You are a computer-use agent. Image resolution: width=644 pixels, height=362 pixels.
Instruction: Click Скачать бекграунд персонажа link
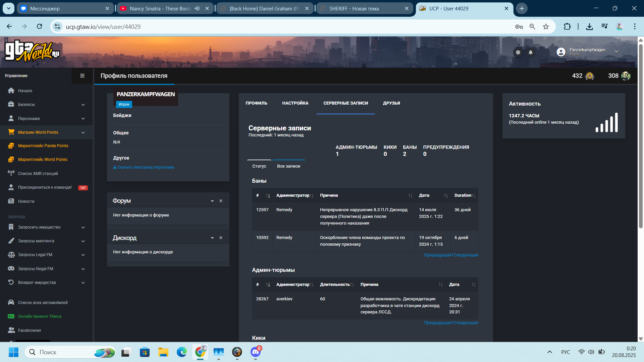[144, 167]
